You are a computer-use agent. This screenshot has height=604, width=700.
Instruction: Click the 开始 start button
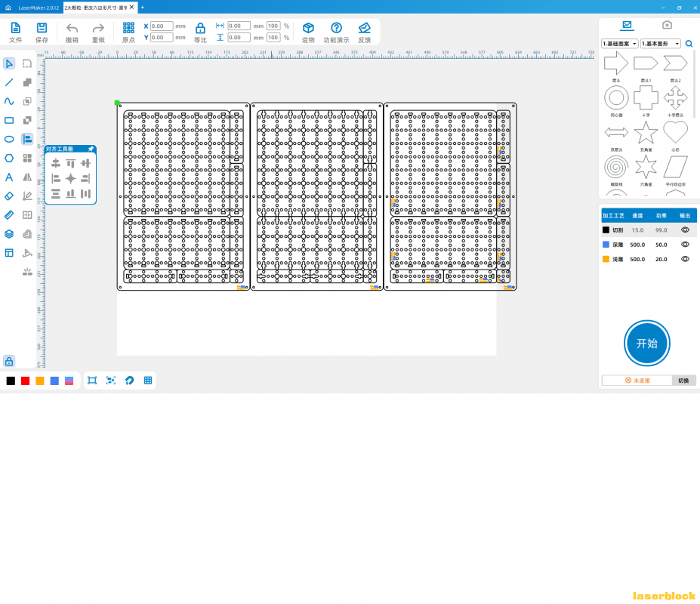coord(647,344)
